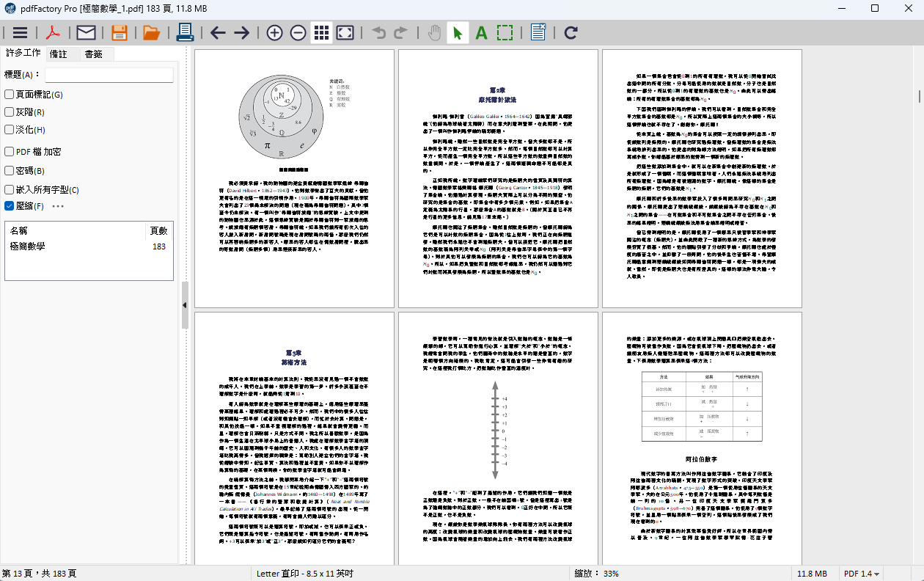Click the 縮放: 33% status entry
The image size is (924, 581).
pyautogui.click(x=596, y=574)
